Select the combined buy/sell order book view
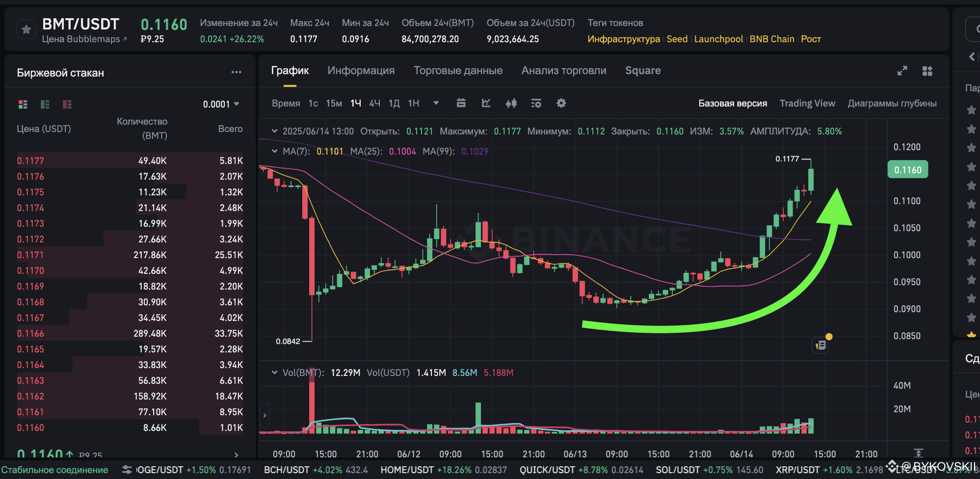Viewport: 980px width, 479px height. pyautogui.click(x=23, y=104)
